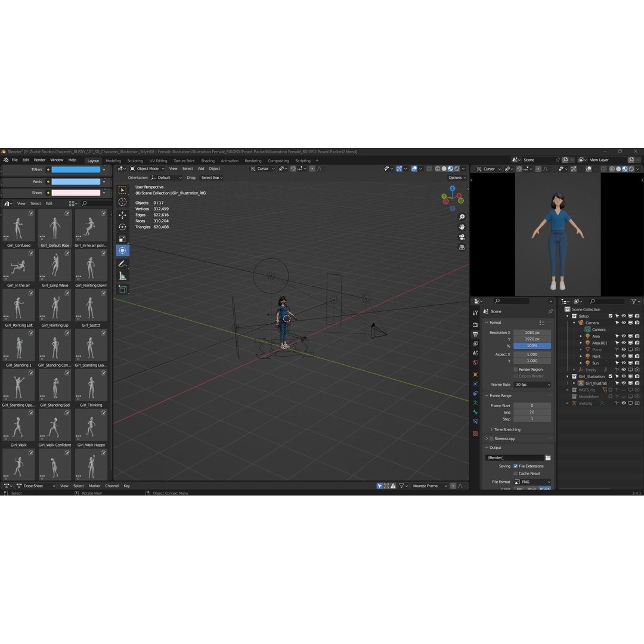Switch to the Shading workspace tab

click(x=208, y=161)
